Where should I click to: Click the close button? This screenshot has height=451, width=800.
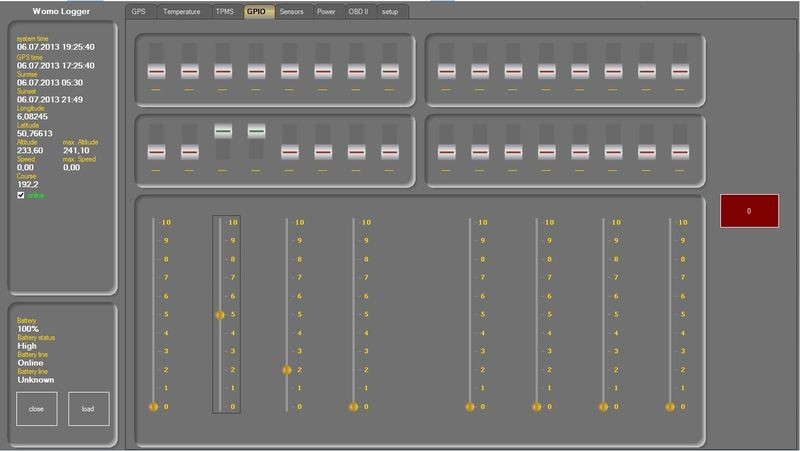(x=37, y=409)
